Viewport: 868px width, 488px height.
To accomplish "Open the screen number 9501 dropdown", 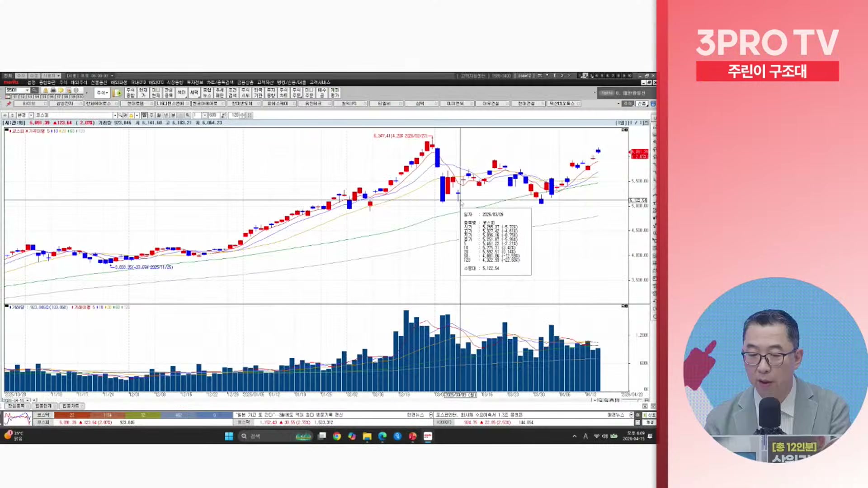I will pyautogui.click(x=27, y=90).
